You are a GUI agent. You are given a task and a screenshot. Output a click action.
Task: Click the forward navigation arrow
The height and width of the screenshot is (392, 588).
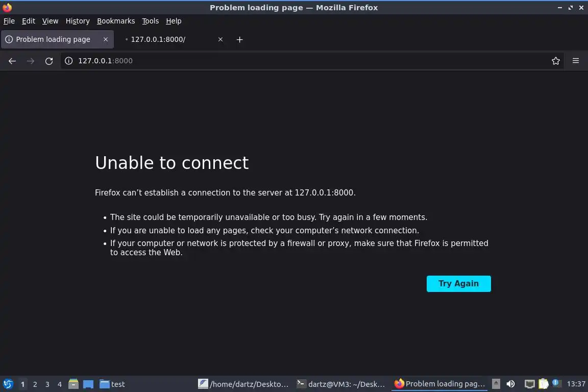(x=31, y=61)
